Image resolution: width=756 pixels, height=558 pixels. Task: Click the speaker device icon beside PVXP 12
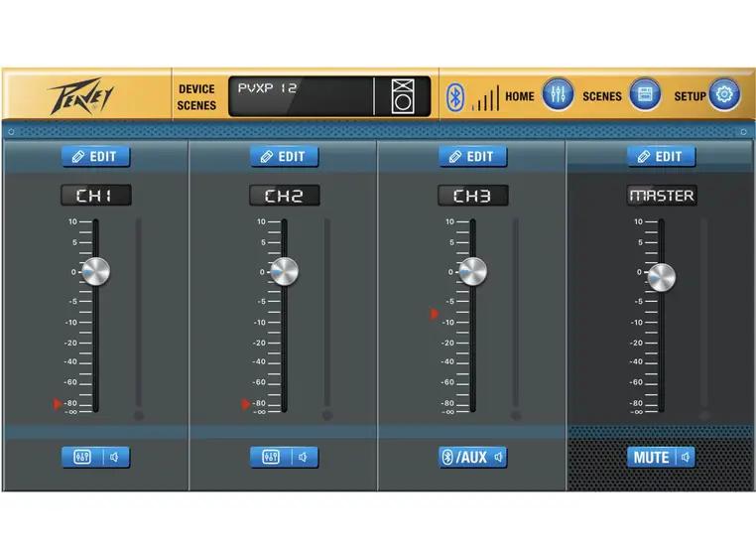click(x=402, y=96)
